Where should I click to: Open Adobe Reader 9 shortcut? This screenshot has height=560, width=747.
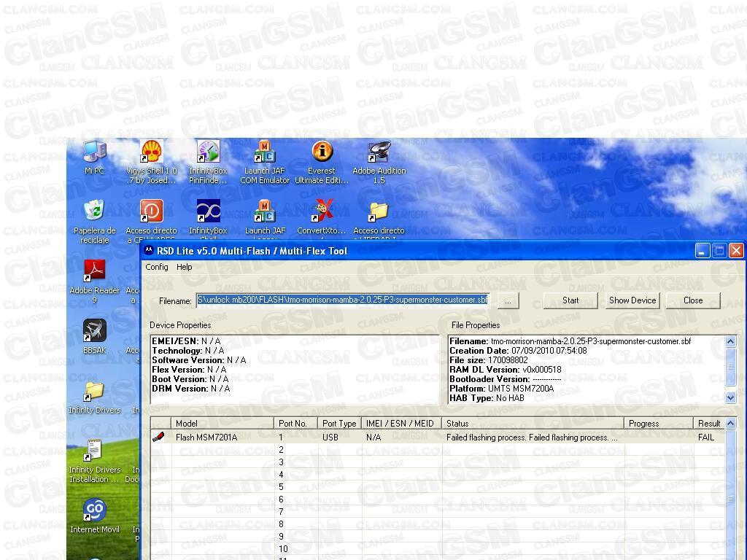coord(94,271)
